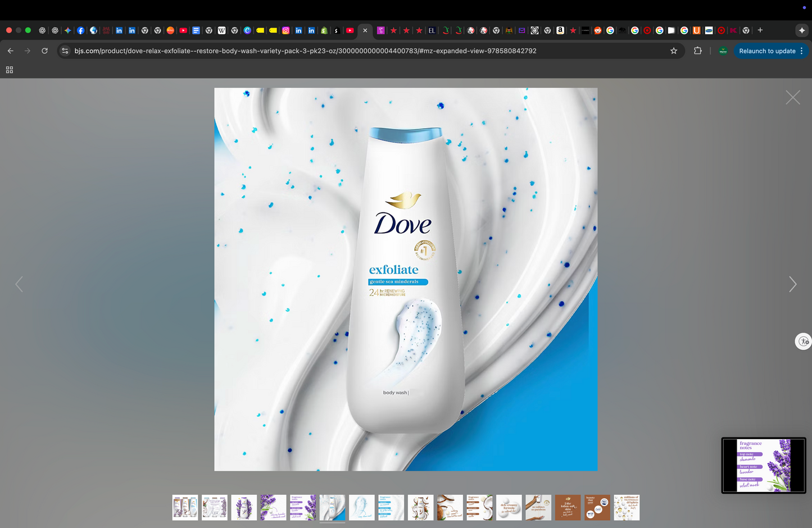The height and width of the screenshot is (528, 812).
Task: Advance to next product image with right chevron
Action: (x=792, y=284)
